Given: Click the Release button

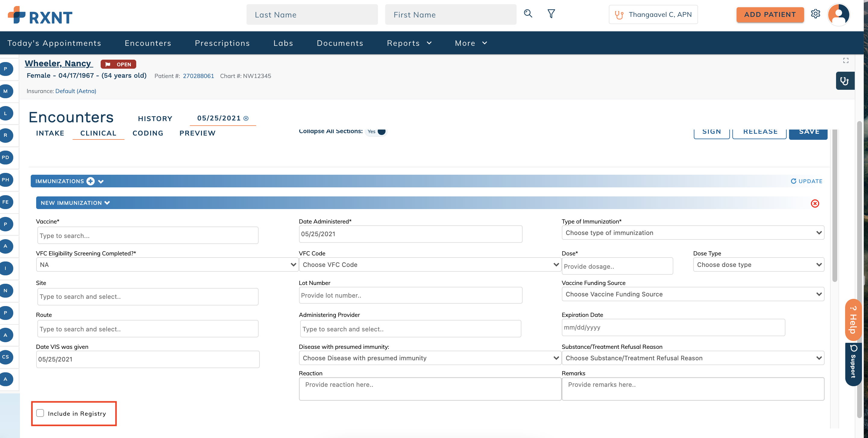Looking at the screenshot, I should (760, 133).
